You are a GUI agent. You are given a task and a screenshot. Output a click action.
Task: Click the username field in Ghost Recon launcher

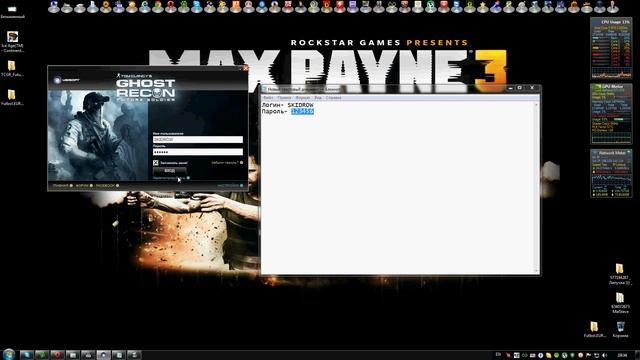(x=198, y=140)
